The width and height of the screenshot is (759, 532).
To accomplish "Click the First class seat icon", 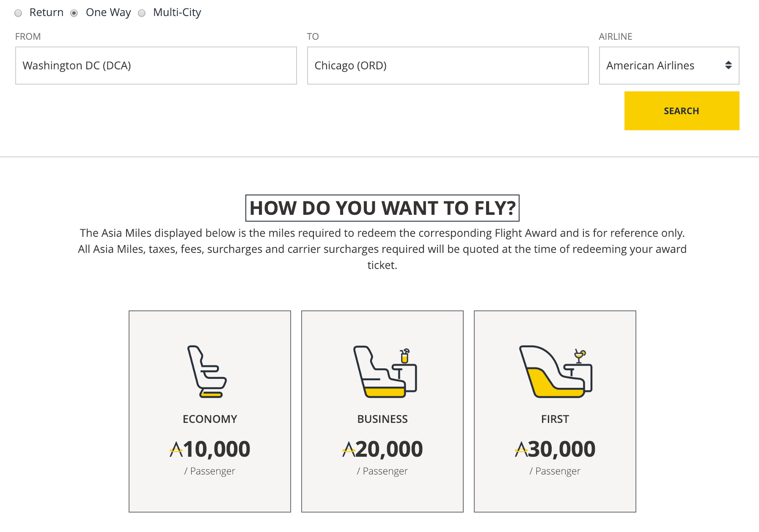I will pos(555,372).
